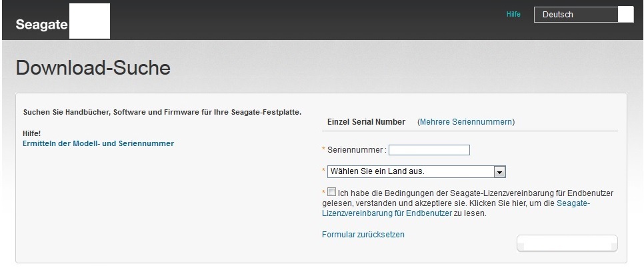Click the country dropdown arrow button
Image resolution: width=644 pixels, height=268 pixels.
click(x=499, y=172)
